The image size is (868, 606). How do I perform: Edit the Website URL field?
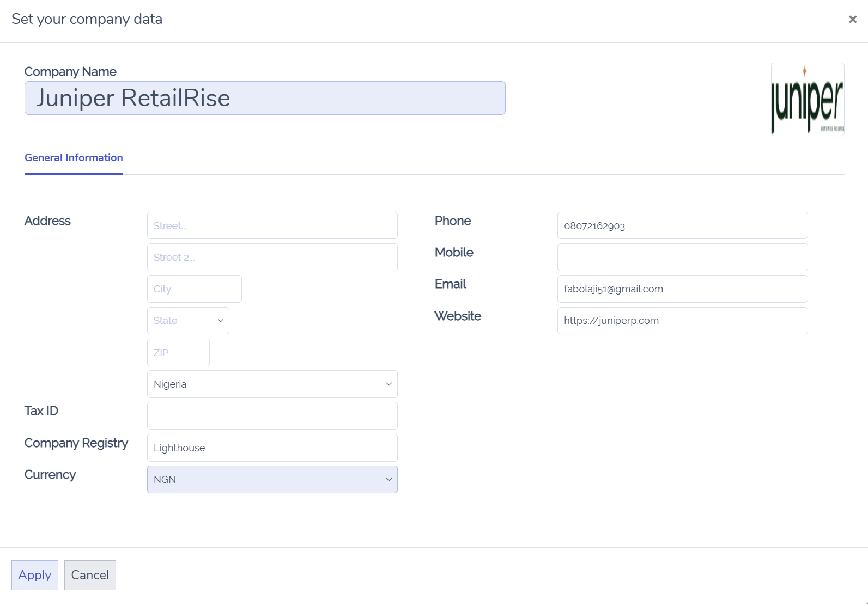(682, 321)
